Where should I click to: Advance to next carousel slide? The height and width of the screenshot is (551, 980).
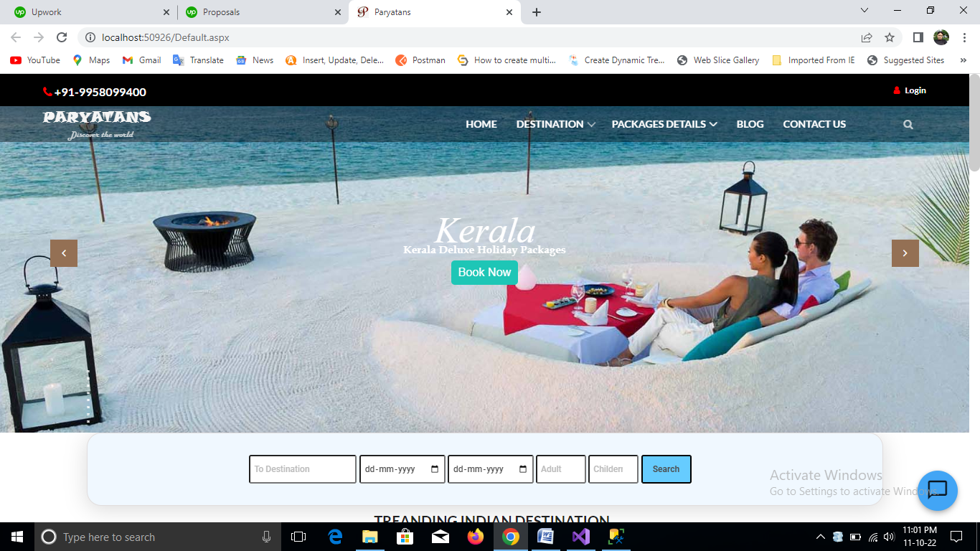click(905, 253)
